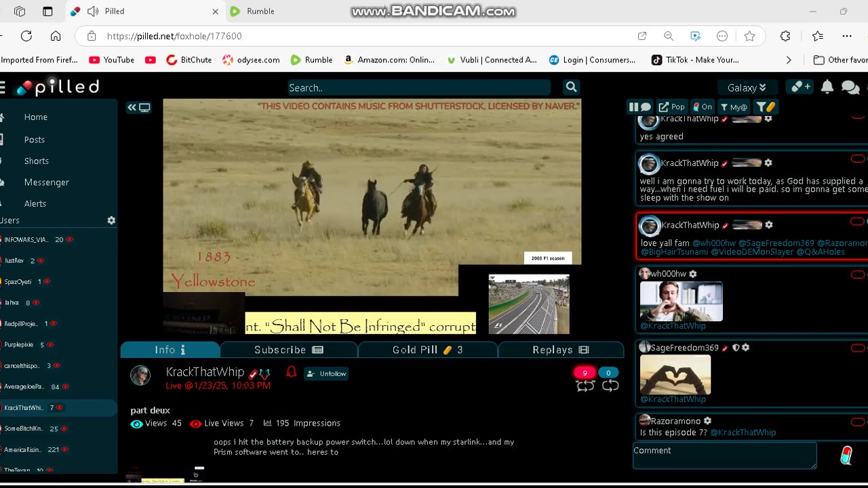Click the repost arrows icon under 0

coord(610,386)
